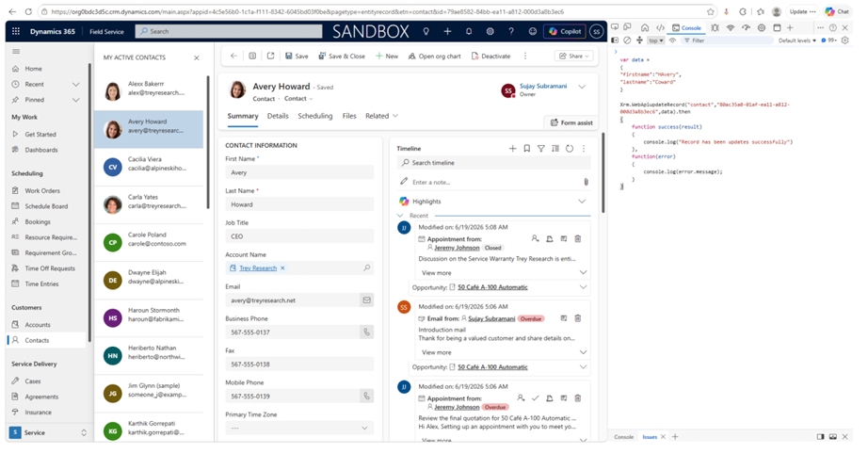Click the phone icon beside Business Phone
868x470 pixels.
366,332
